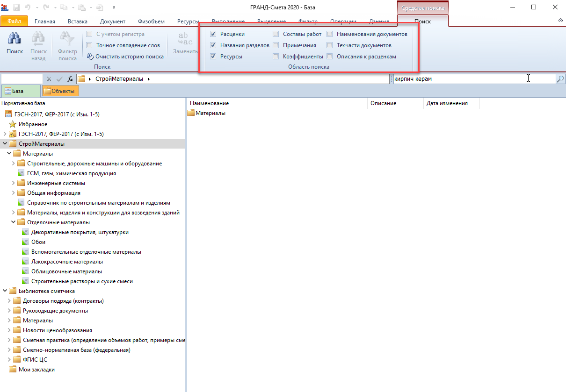Click the magnifier icon beside search field
The height and width of the screenshot is (392, 566).
(560, 79)
